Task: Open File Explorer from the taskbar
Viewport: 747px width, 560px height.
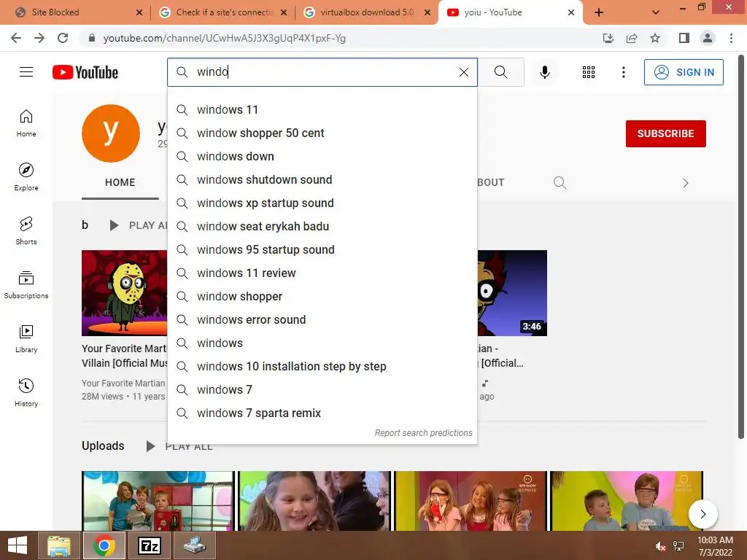Action: click(59, 545)
